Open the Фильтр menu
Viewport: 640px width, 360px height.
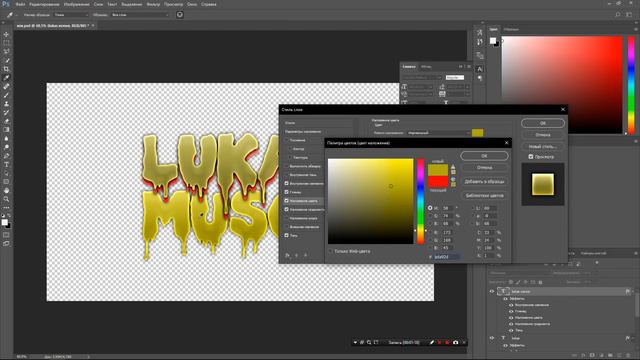pos(153,4)
